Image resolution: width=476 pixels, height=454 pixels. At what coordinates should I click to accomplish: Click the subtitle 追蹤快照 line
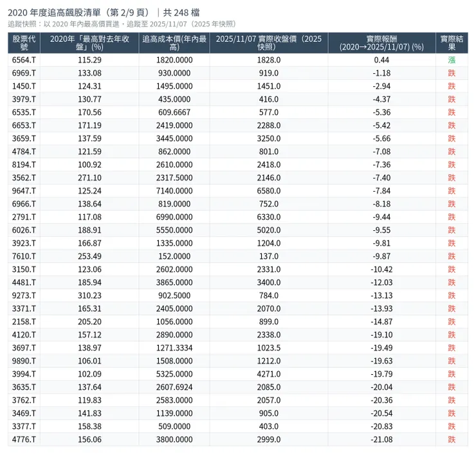(x=122, y=24)
